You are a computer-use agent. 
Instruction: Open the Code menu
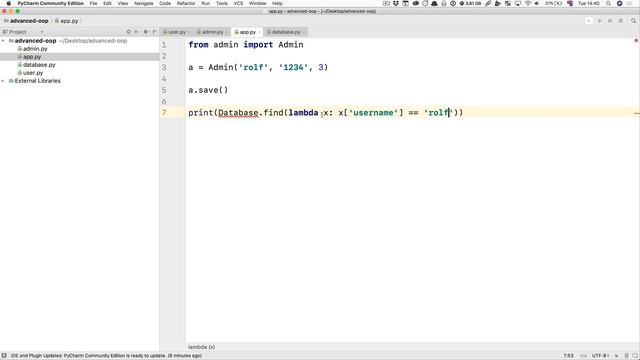(165, 3)
